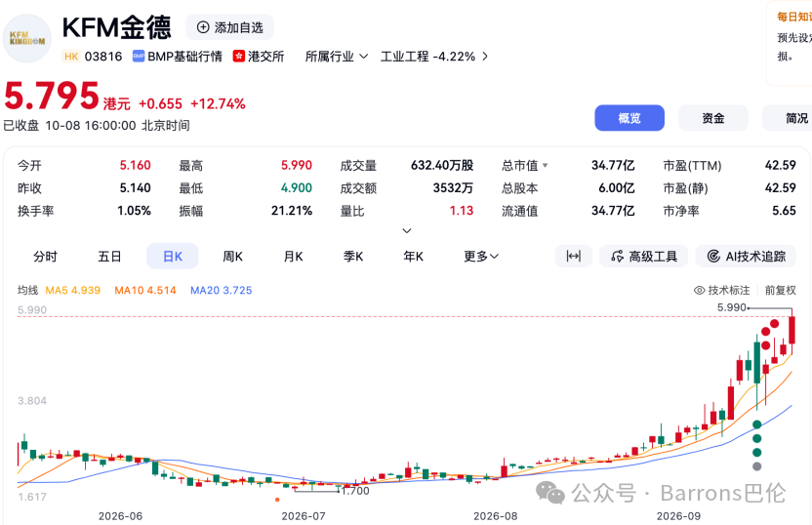Click the 量比 1.13 value

pos(462,211)
